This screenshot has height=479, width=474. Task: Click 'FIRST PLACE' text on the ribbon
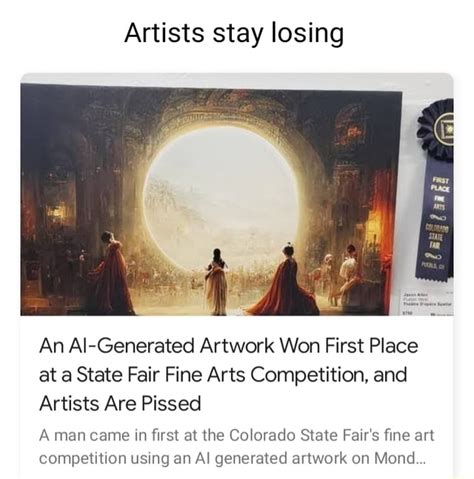[x=441, y=185]
